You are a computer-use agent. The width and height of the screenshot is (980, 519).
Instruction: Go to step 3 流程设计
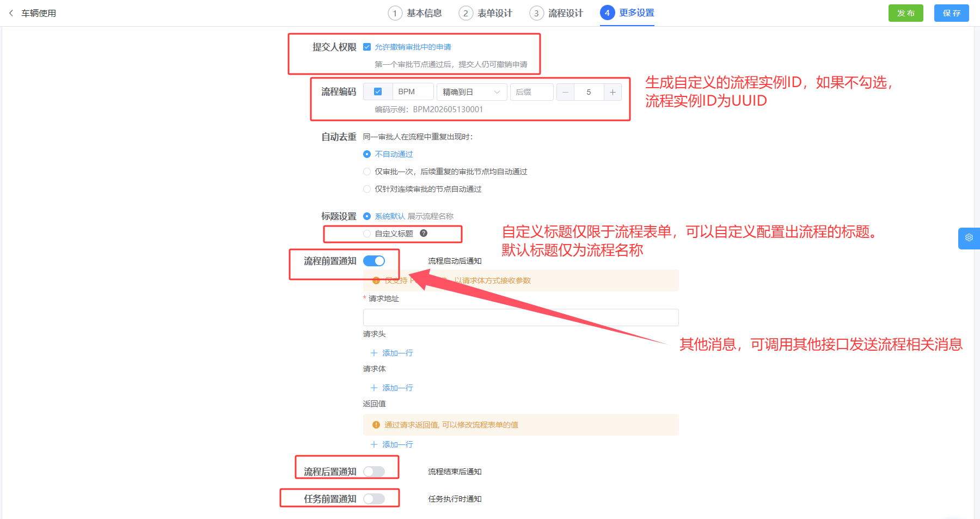[x=556, y=13]
